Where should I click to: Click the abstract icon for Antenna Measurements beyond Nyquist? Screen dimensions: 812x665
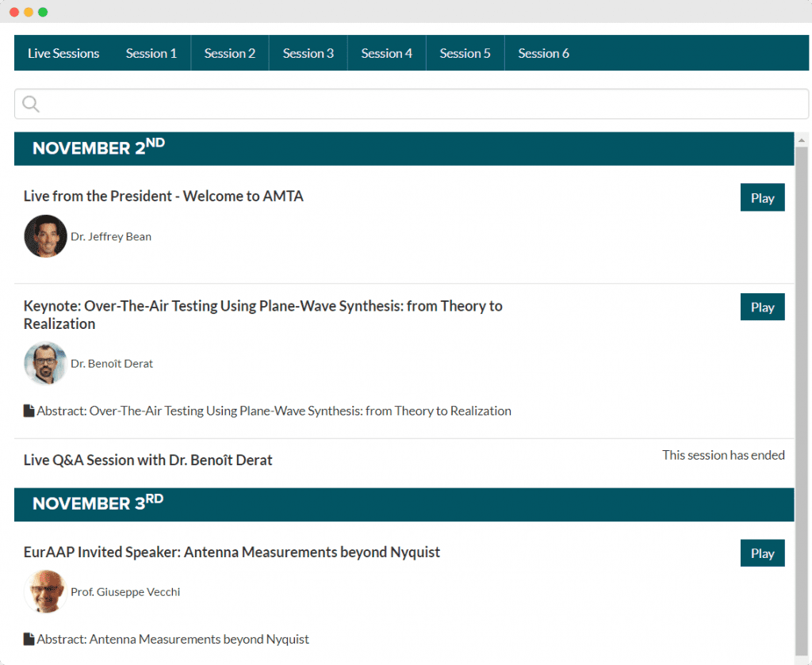tap(29, 639)
